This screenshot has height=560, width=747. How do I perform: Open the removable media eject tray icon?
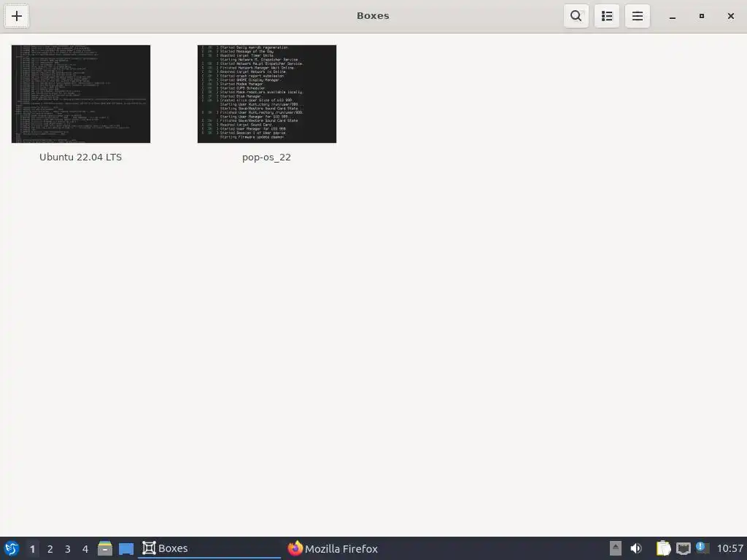(616, 548)
